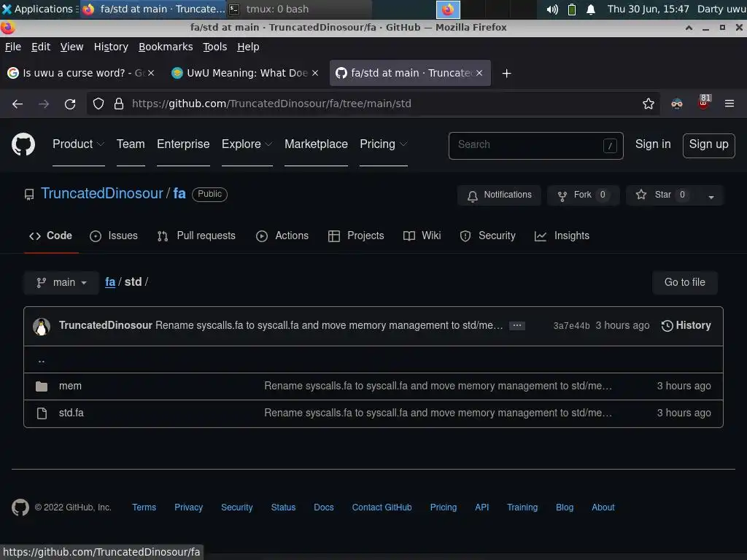Click the fa breadcrumb link
The height and width of the screenshot is (560, 747).
(110, 282)
